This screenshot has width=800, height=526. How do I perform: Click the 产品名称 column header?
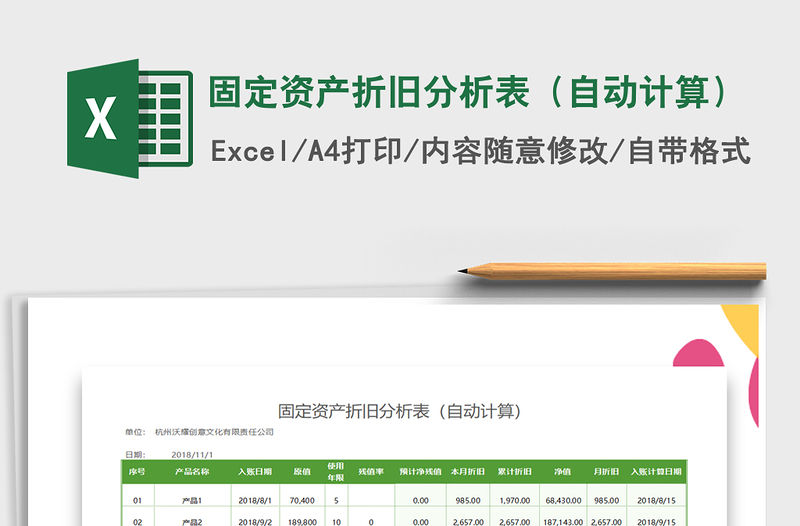click(192, 471)
